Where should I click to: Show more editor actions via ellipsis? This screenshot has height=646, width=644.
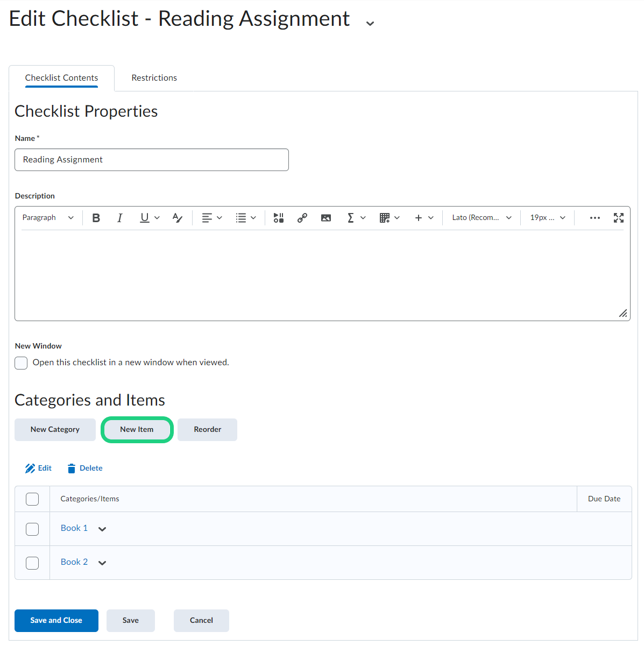point(595,218)
